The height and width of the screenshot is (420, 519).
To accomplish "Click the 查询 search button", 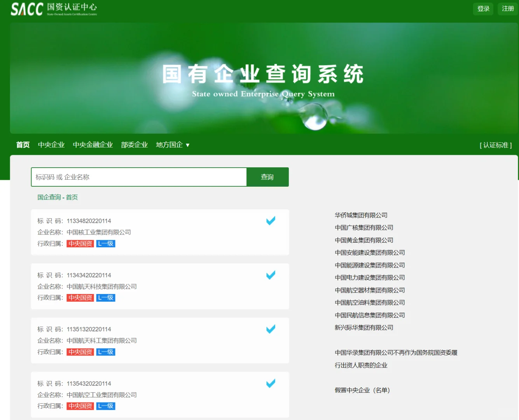I will pyautogui.click(x=267, y=177).
